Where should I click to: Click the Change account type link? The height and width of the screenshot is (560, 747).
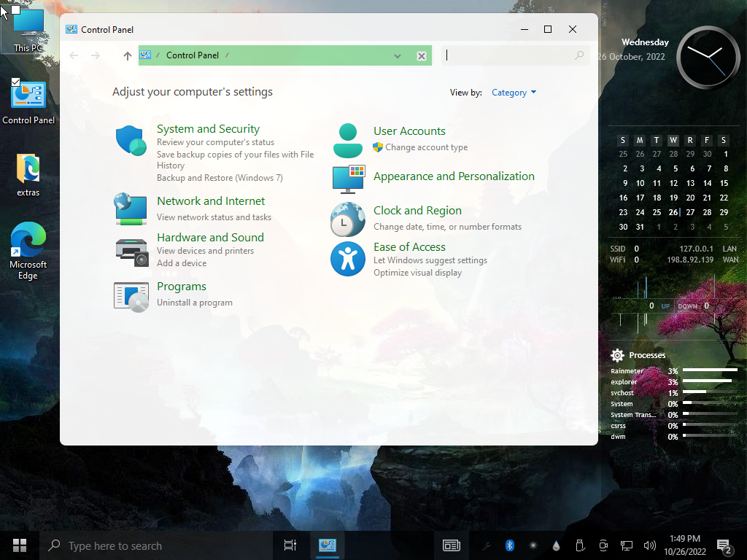tap(426, 147)
